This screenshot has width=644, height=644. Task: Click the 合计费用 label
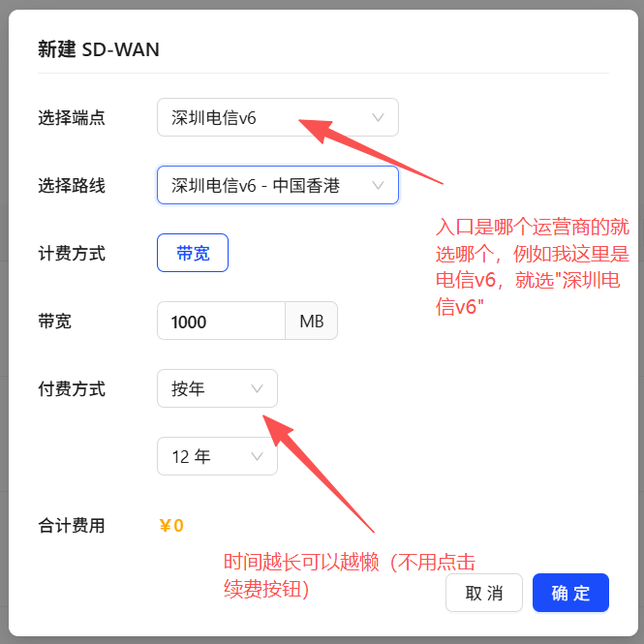click(72, 525)
